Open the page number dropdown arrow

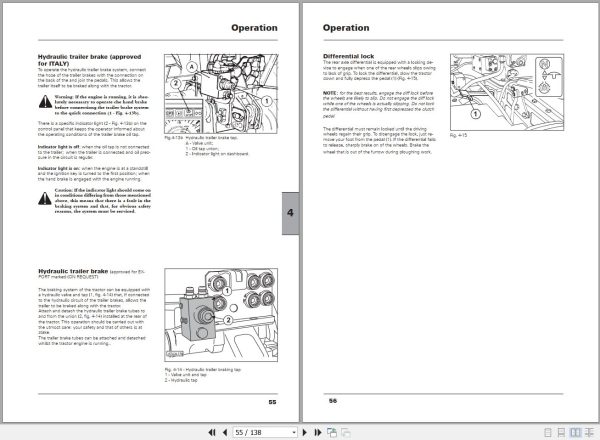tap(294, 432)
